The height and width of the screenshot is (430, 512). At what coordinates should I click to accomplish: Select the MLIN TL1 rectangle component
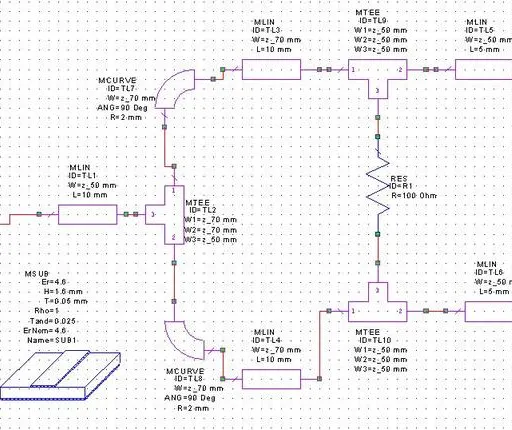tap(88, 214)
